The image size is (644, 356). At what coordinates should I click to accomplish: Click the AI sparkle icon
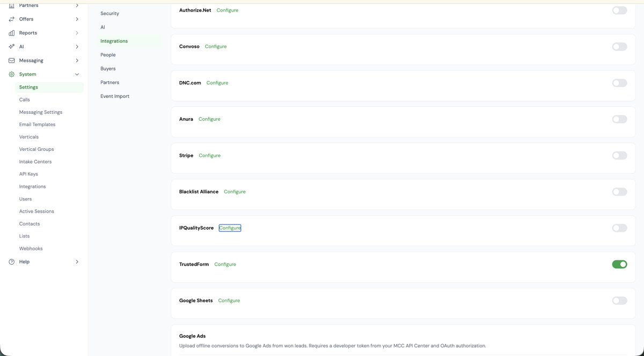pyautogui.click(x=12, y=47)
